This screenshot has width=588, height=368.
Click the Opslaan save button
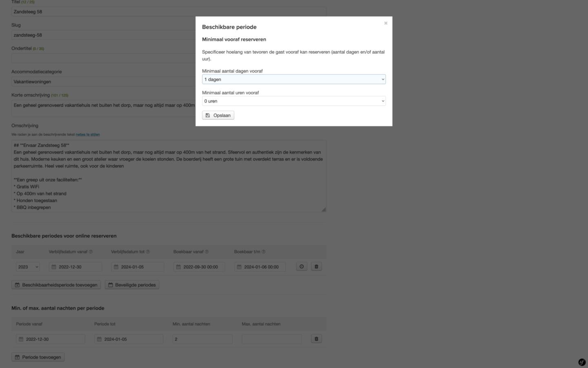tap(218, 116)
